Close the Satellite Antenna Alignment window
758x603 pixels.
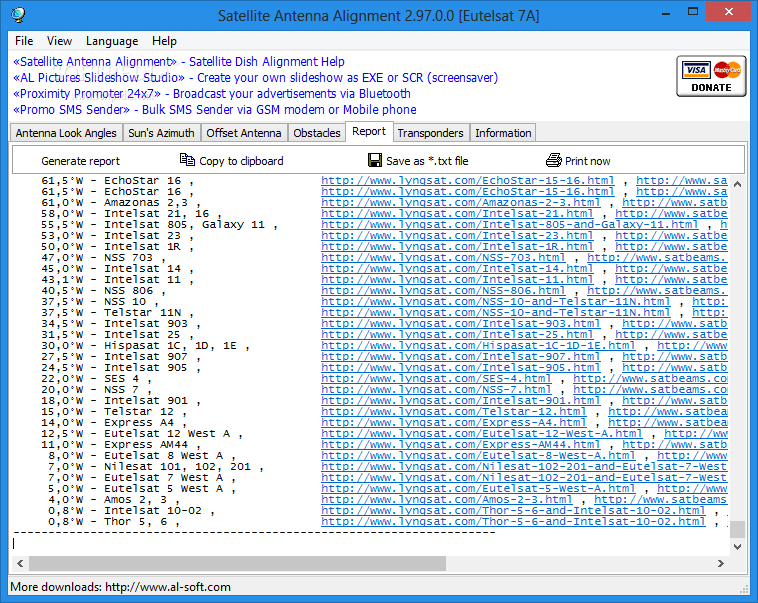coord(729,12)
